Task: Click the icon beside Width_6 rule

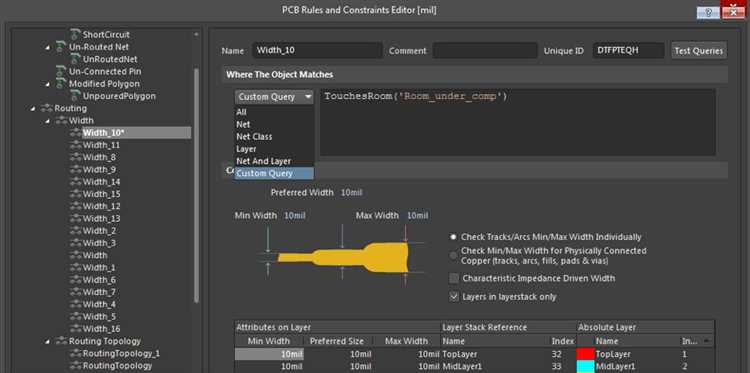Action: [x=76, y=280]
